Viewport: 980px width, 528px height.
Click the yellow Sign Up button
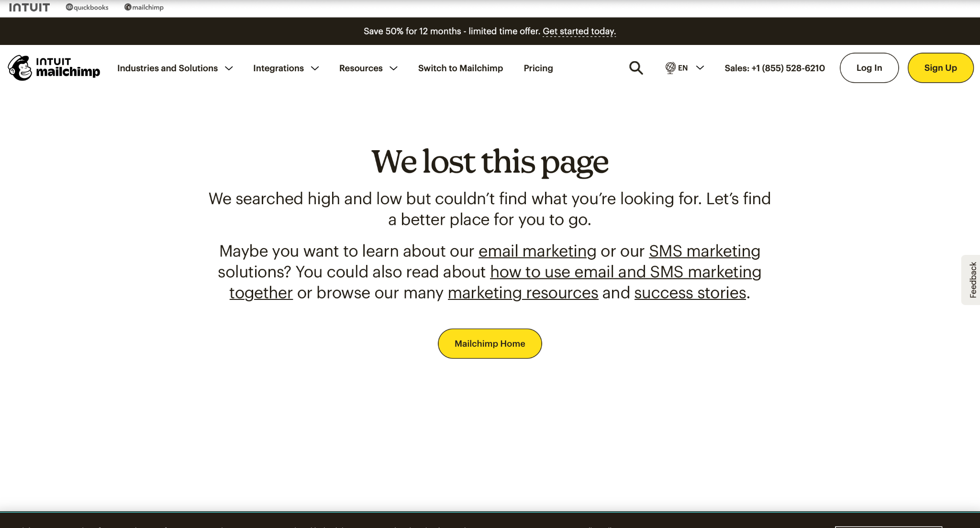tap(940, 68)
